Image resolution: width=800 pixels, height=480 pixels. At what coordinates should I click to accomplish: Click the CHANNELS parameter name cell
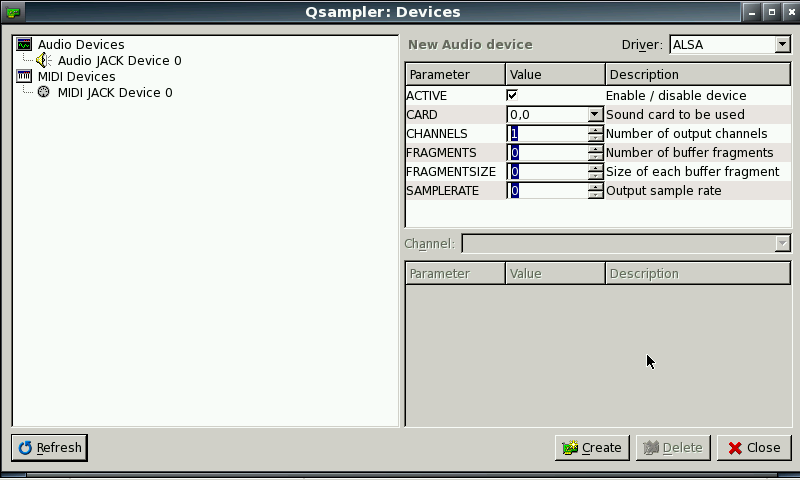coord(456,134)
